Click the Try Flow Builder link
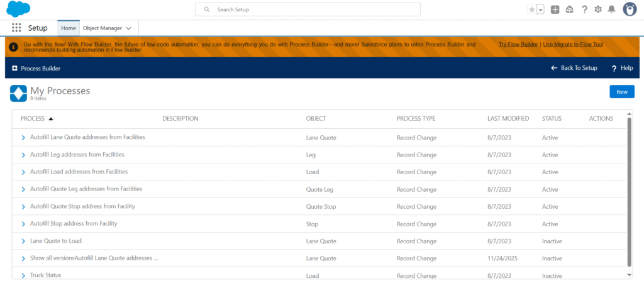Image resolution: width=644 pixels, height=293 pixels. click(518, 45)
